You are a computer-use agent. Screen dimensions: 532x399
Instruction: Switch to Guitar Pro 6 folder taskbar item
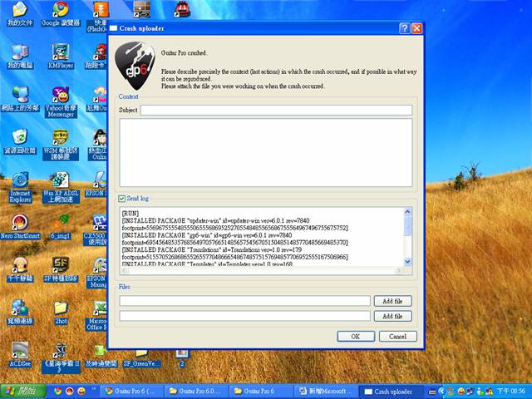click(261, 392)
